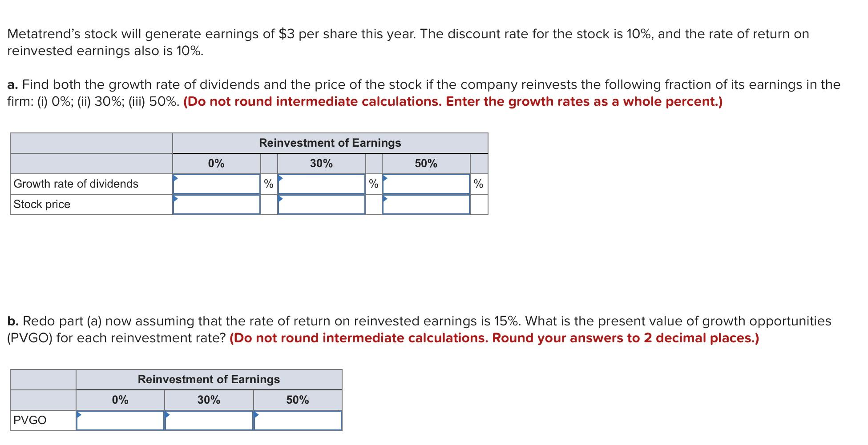Screen dimensions: 868x445
Task: Click the blue flag marker on stock price 30% field
Action: click(280, 198)
